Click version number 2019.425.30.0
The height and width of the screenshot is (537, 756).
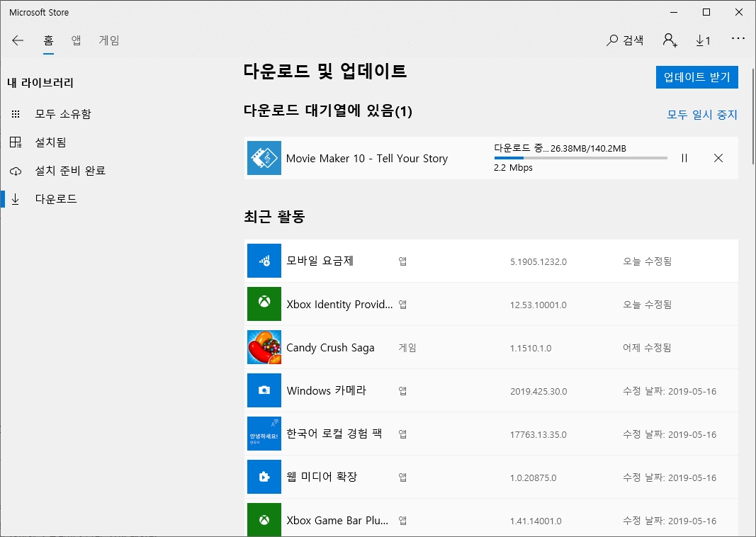tap(538, 392)
